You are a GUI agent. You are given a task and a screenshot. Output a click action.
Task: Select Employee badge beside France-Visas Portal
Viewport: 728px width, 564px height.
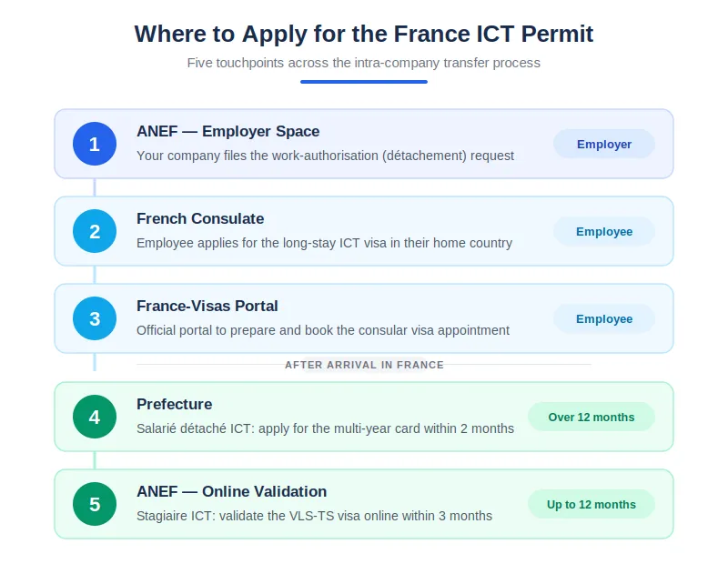click(604, 318)
